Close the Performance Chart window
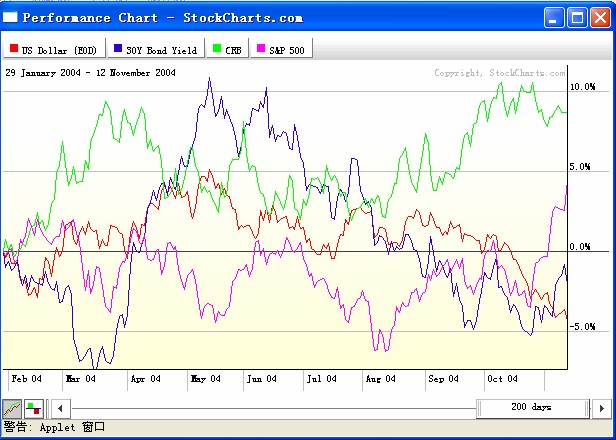The height and width of the screenshot is (440, 616). [601, 18]
